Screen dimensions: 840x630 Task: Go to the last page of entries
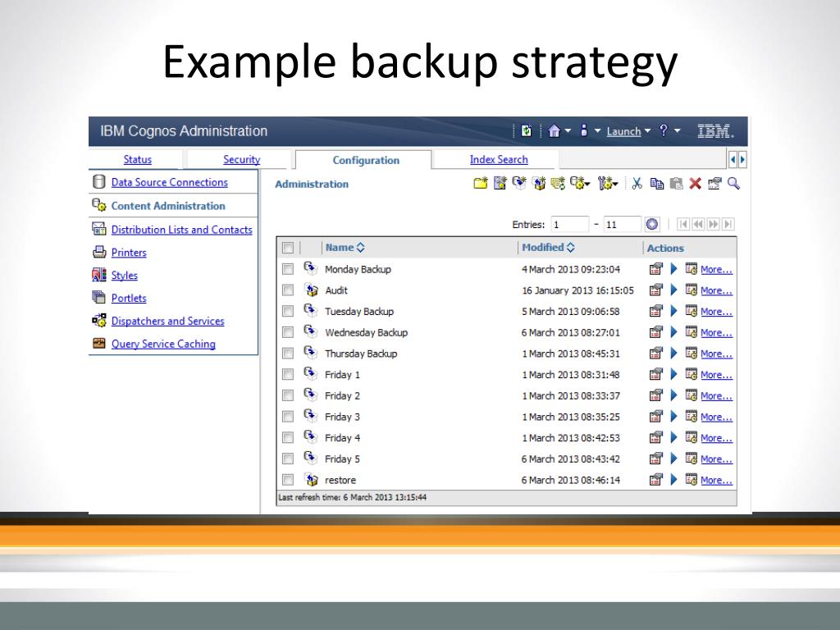[x=728, y=225]
